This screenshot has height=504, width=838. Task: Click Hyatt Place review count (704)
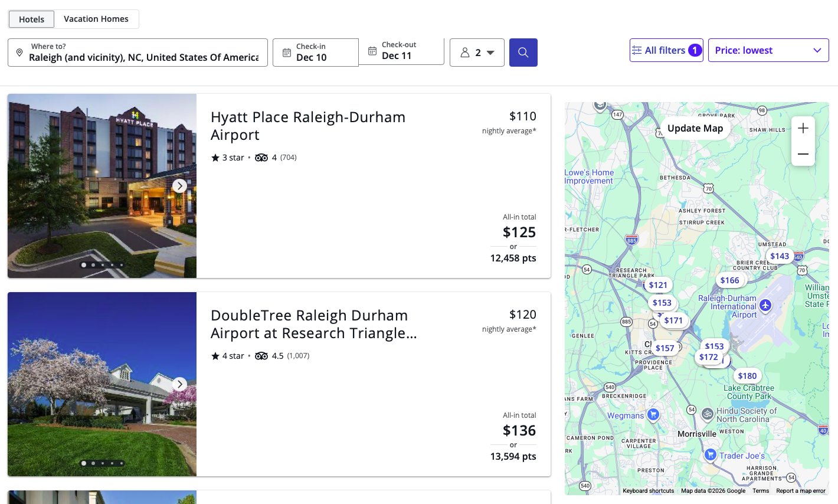pos(289,158)
